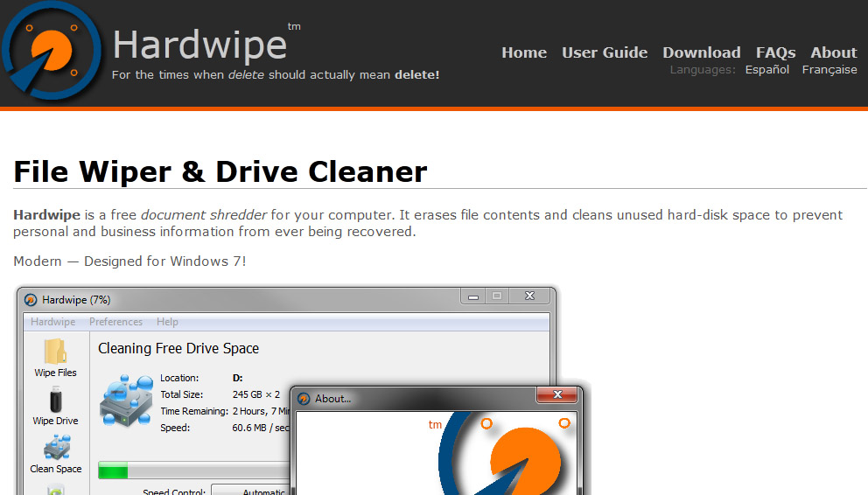Visit the About page in navigation

point(833,52)
